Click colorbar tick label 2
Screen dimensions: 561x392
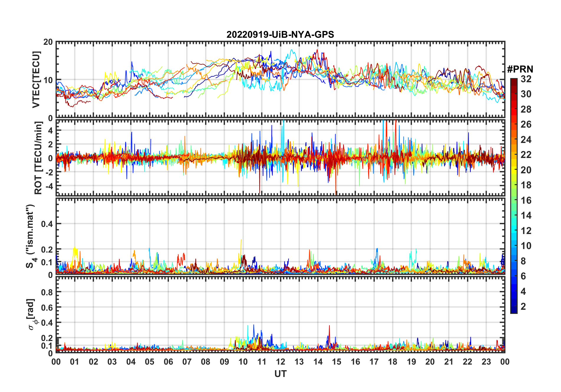click(x=523, y=307)
